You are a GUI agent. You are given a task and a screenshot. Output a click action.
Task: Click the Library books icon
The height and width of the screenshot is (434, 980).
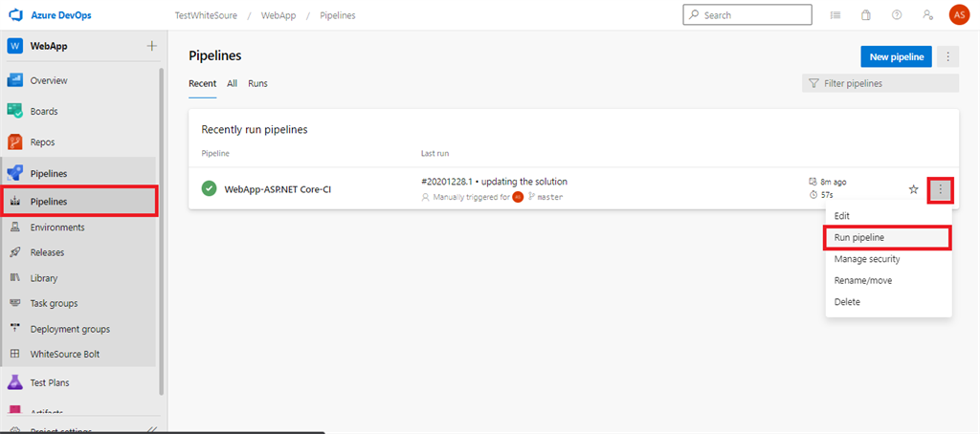[15, 278]
